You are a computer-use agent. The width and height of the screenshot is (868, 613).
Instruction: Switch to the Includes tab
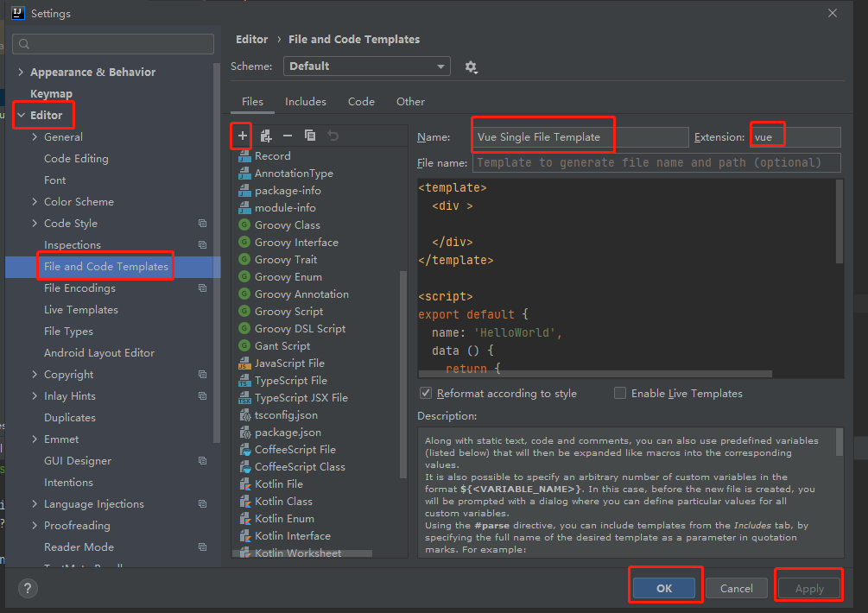[306, 102]
